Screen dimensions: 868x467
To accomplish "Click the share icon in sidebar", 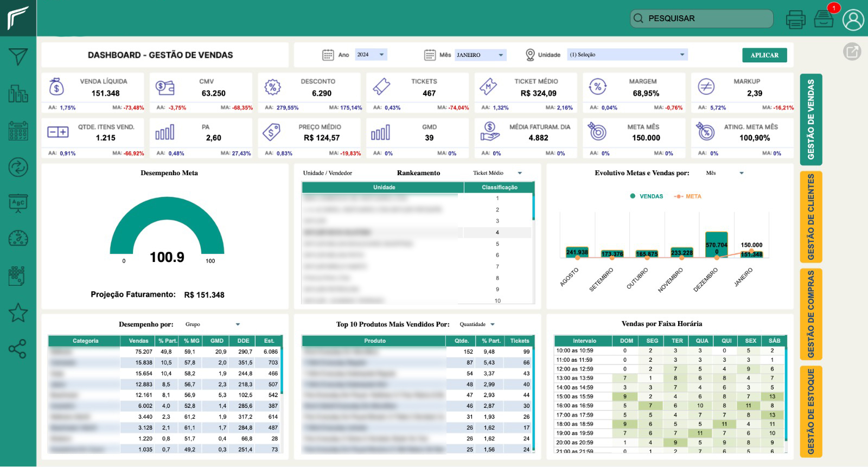I will click(18, 349).
